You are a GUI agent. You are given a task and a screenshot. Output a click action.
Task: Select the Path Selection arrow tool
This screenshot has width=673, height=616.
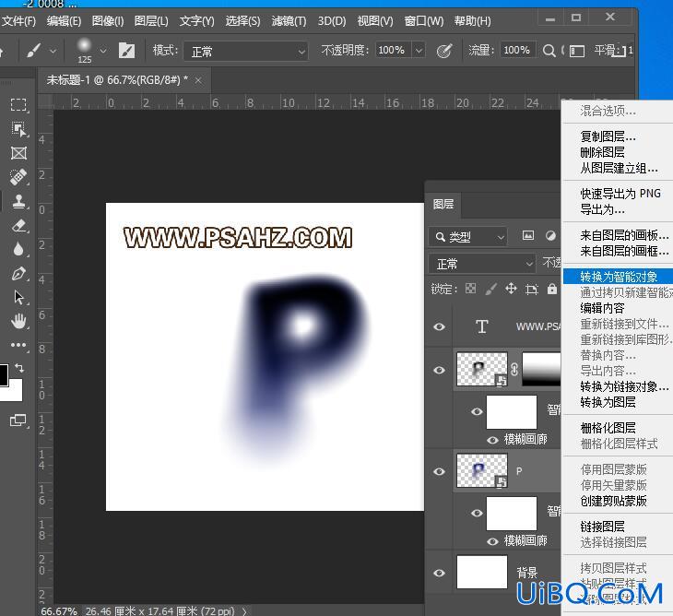tap(18, 297)
